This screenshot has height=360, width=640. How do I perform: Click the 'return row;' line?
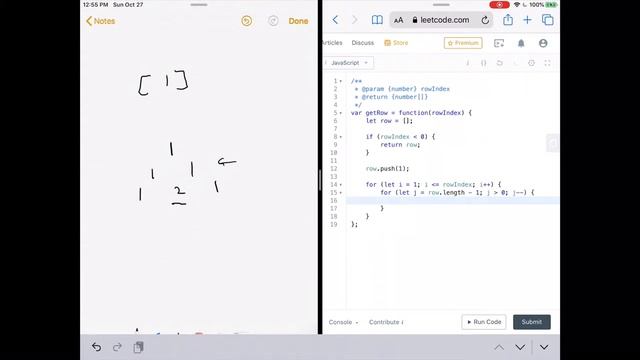pos(400,145)
